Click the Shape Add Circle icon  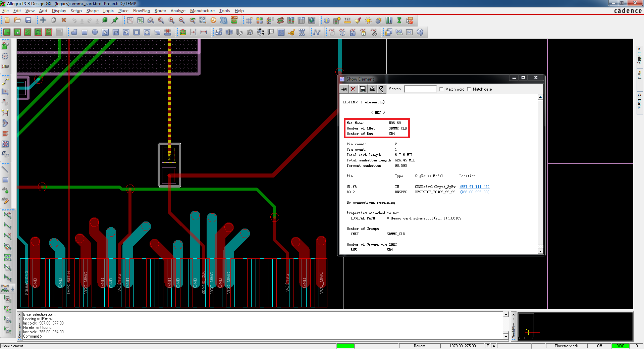(95, 32)
